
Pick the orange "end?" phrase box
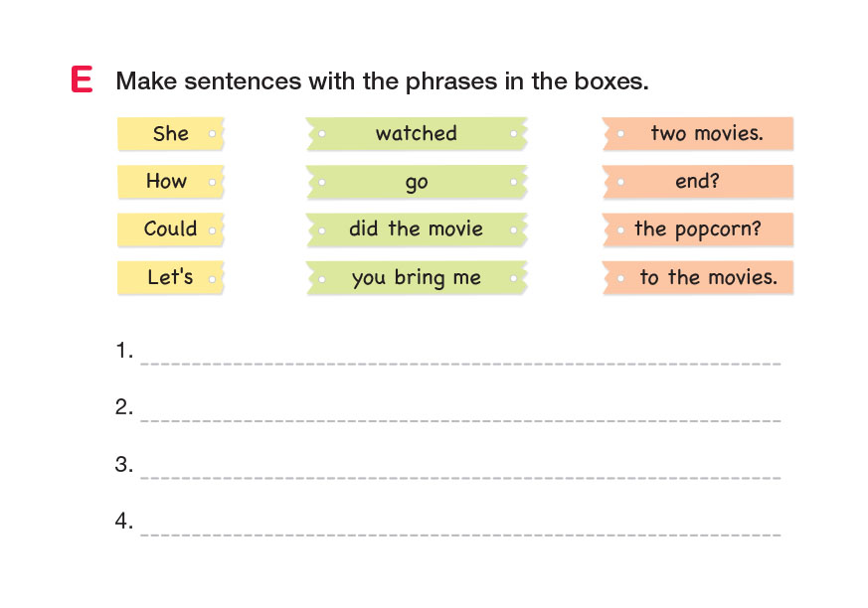(697, 182)
